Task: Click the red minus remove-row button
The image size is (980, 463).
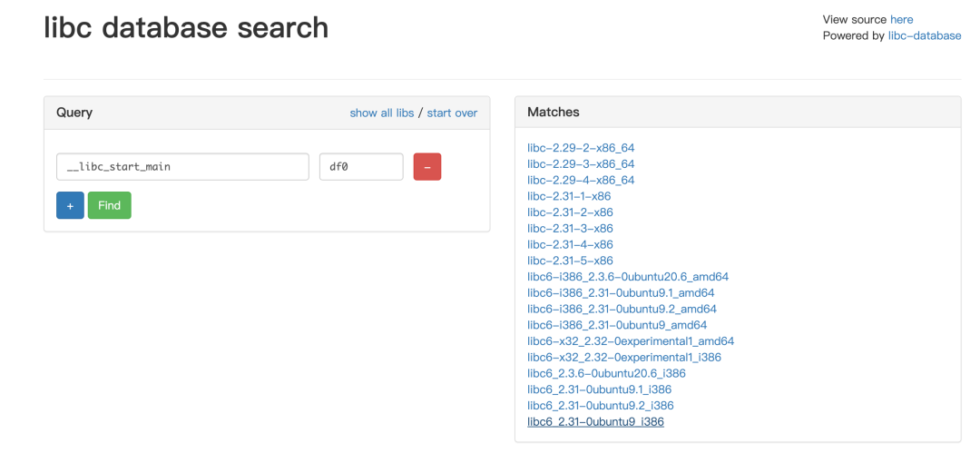Action: [x=426, y=167]
